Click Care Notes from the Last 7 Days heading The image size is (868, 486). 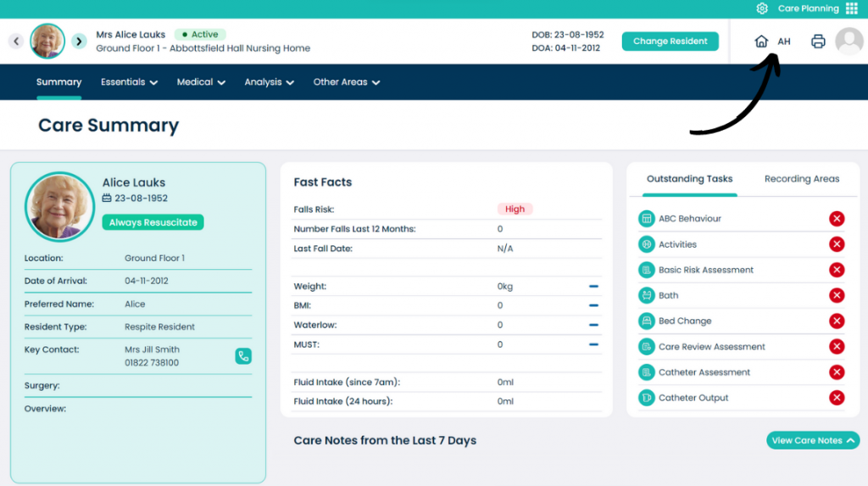(385, 440)
